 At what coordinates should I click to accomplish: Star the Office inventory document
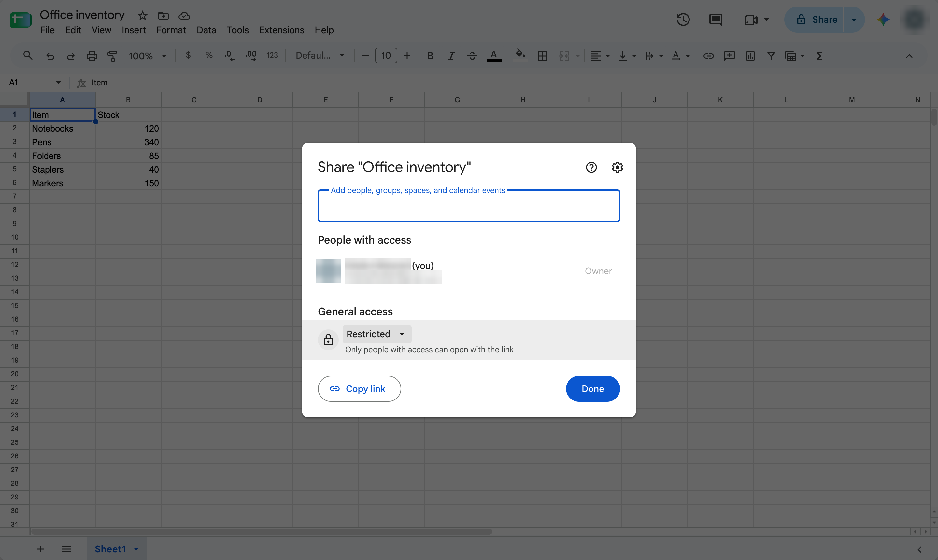(x=142, y=16)
